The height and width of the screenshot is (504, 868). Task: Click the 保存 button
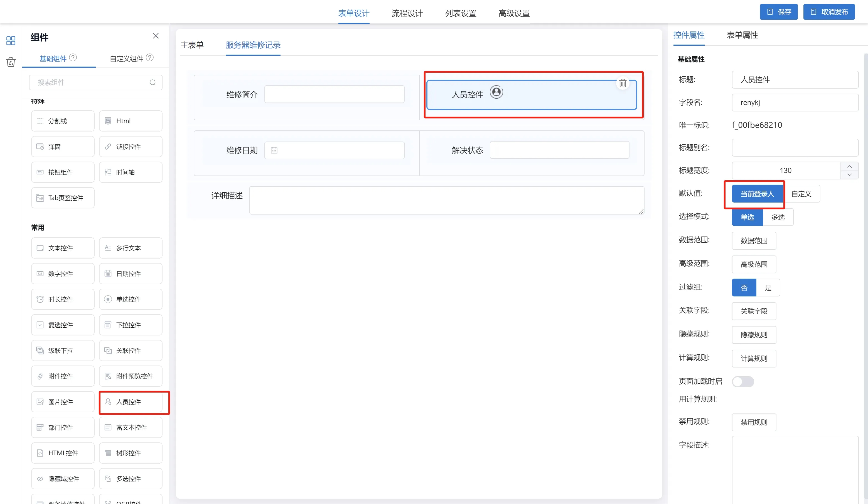click(778, 12)
